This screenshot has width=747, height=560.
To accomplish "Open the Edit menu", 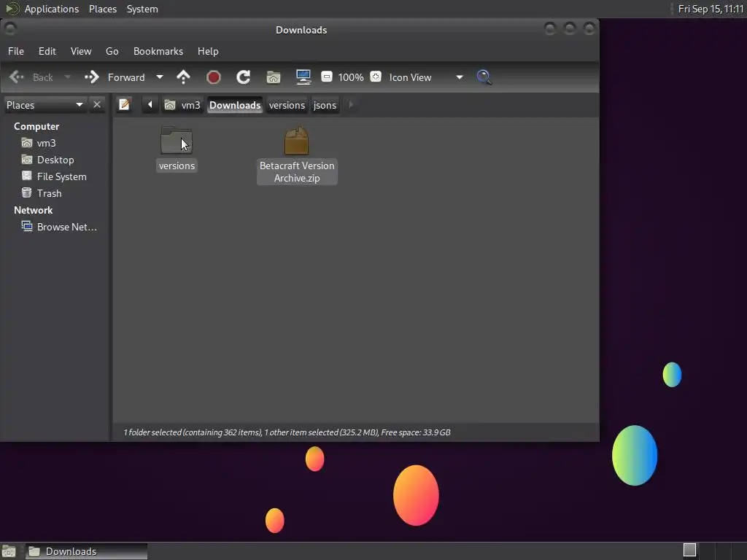I will pos(47,51).
